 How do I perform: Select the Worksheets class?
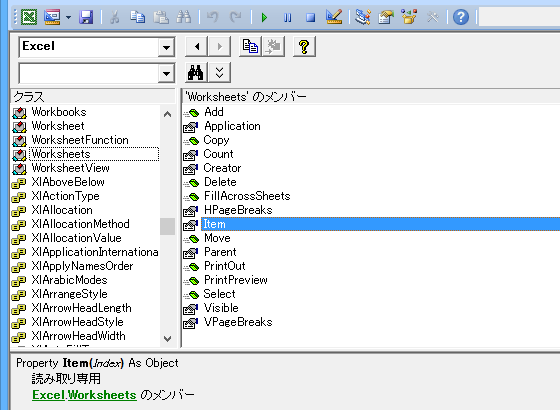[61, 154]
